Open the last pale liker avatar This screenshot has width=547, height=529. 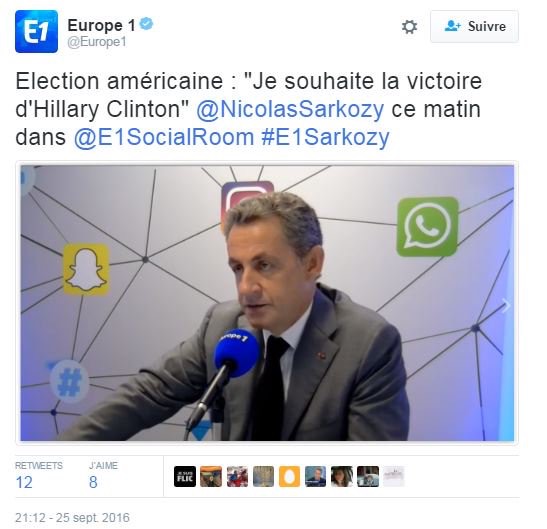pos(394,476)
